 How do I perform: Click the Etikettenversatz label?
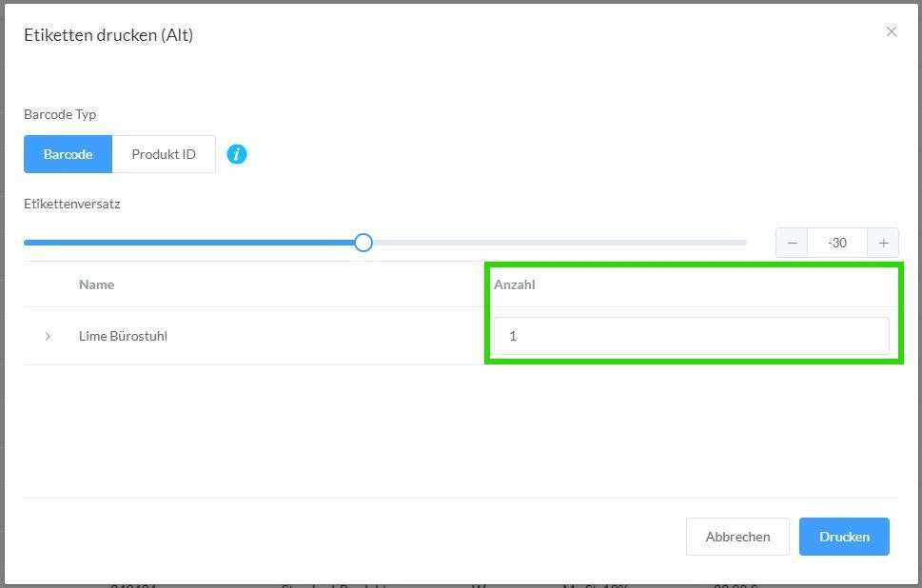(x=72, y=204)
